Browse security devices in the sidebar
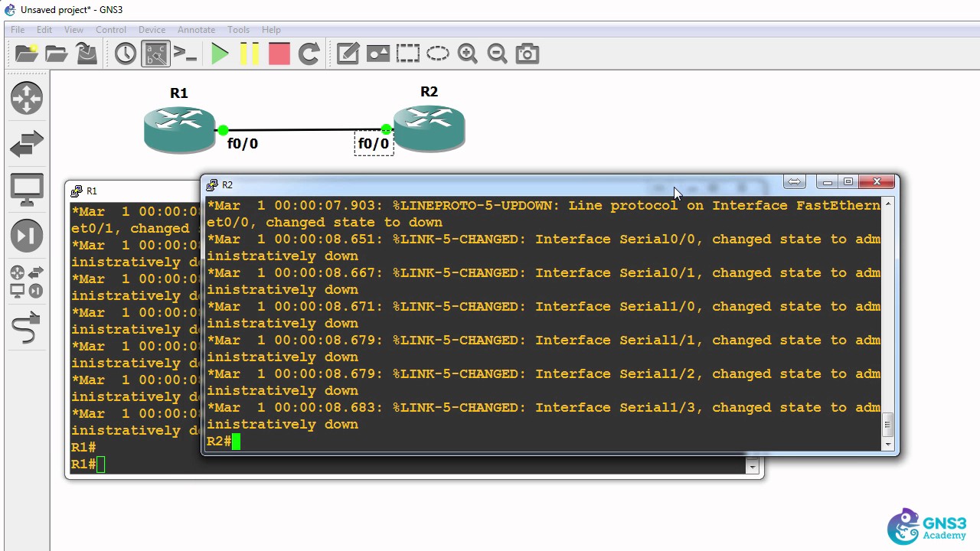980x551 pixels. [x=27, y=236]
